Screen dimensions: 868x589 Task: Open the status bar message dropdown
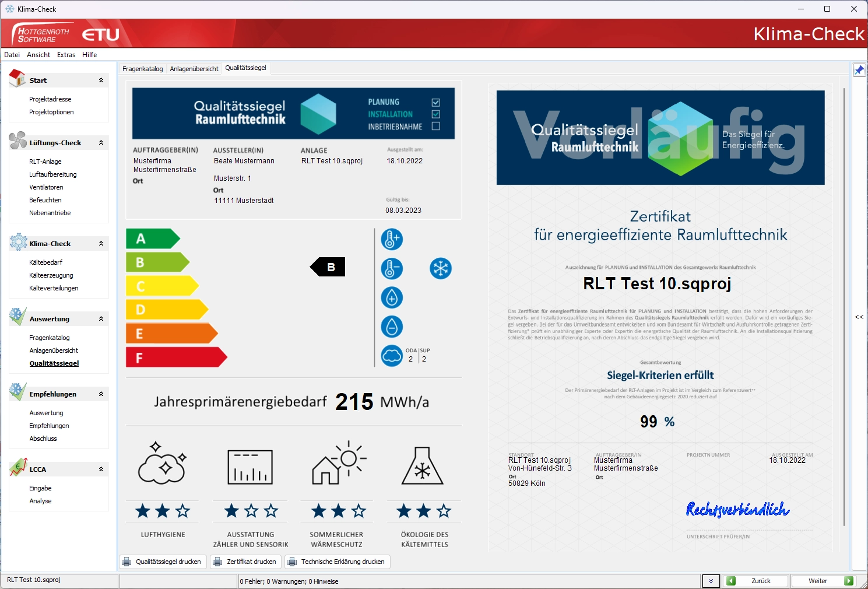click(711, 581)
